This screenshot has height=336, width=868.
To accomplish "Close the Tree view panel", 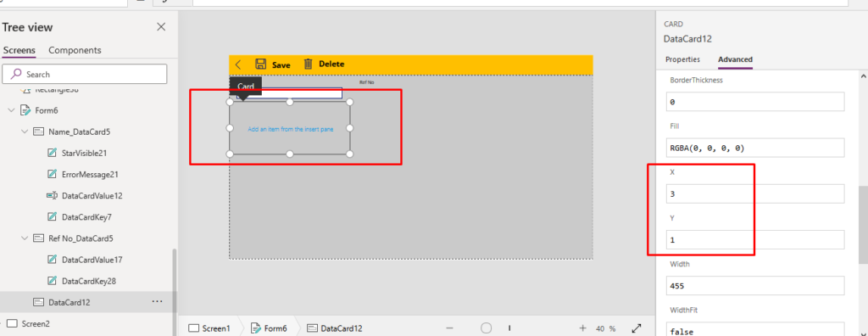I will (x=161, y=26).
